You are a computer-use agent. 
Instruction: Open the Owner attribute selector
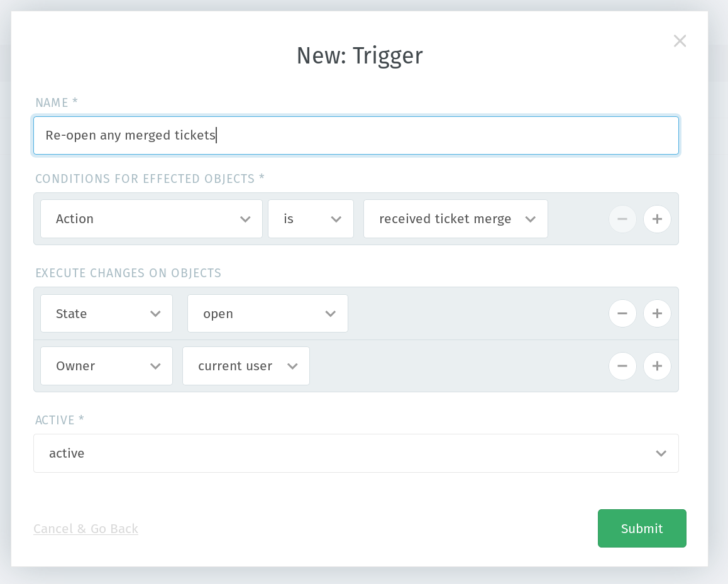coord(106,366)
